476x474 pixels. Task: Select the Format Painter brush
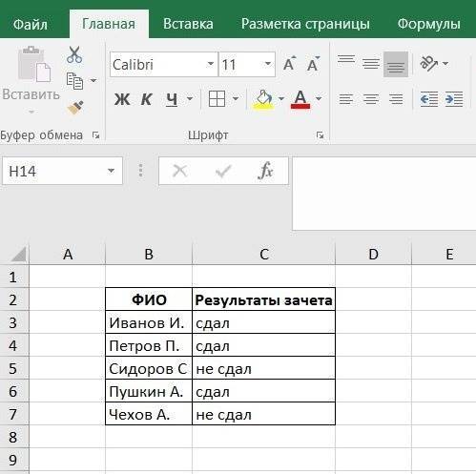(75, 108)
